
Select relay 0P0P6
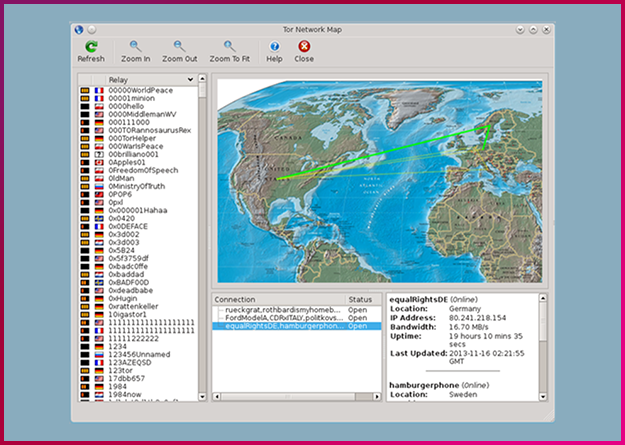pos(120,194)
